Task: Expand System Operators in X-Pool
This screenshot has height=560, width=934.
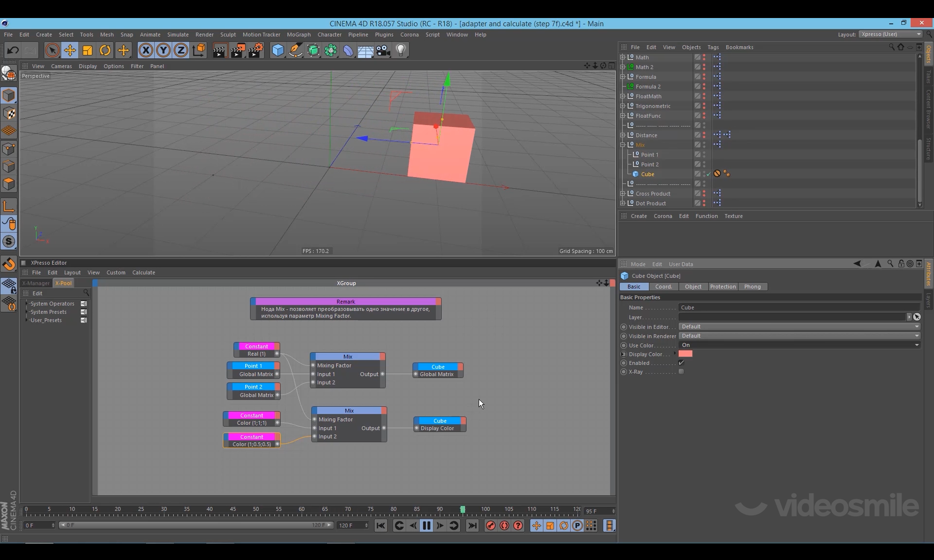Action: (27, 304)
